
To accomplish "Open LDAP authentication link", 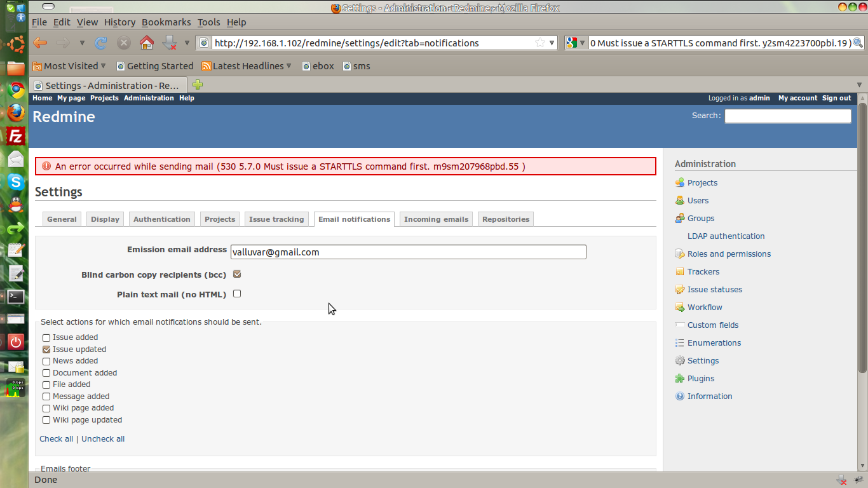I will 726,236.
